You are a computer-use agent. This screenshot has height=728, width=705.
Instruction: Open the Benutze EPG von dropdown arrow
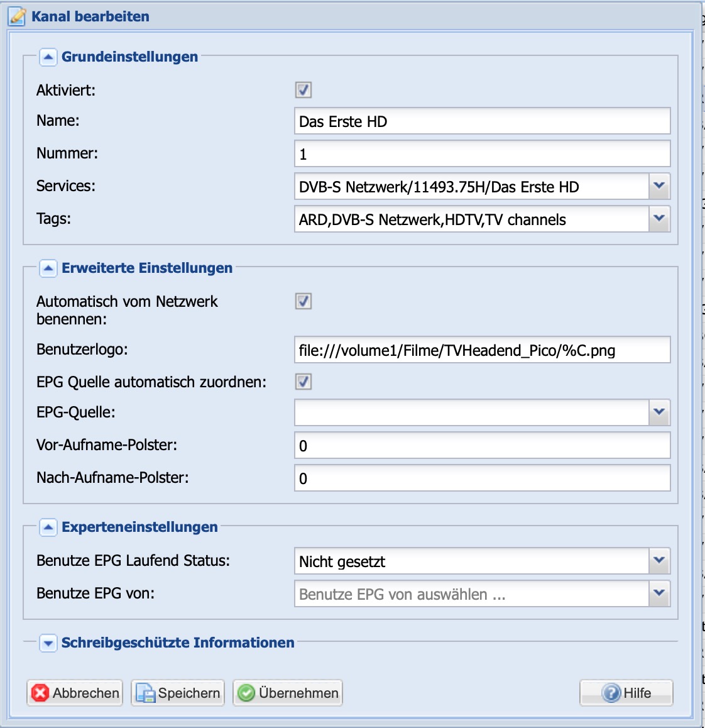[659, 593]
